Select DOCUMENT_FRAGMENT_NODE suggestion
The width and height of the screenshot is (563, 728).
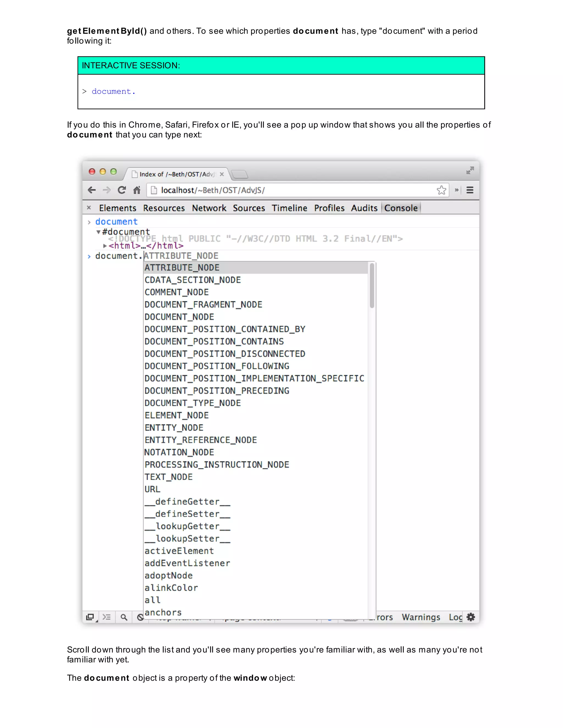pyautogui.click(x=256, y=305)
